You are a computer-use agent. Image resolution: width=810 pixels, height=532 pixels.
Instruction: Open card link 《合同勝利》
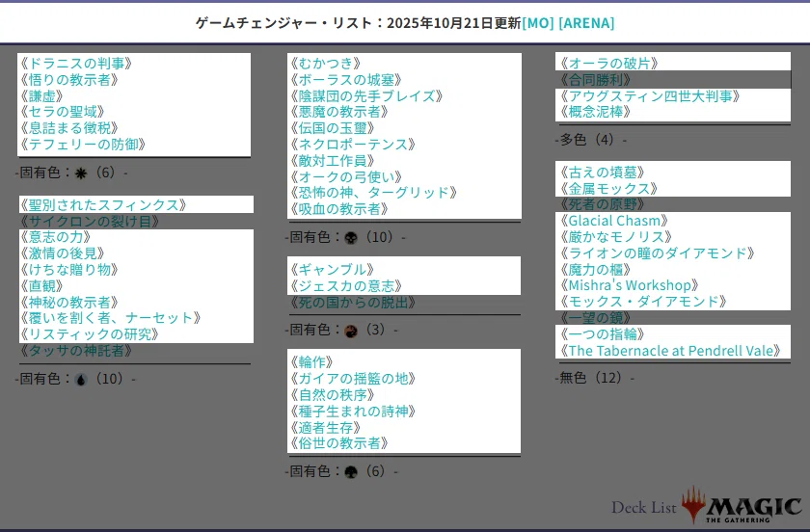(596, 80)
